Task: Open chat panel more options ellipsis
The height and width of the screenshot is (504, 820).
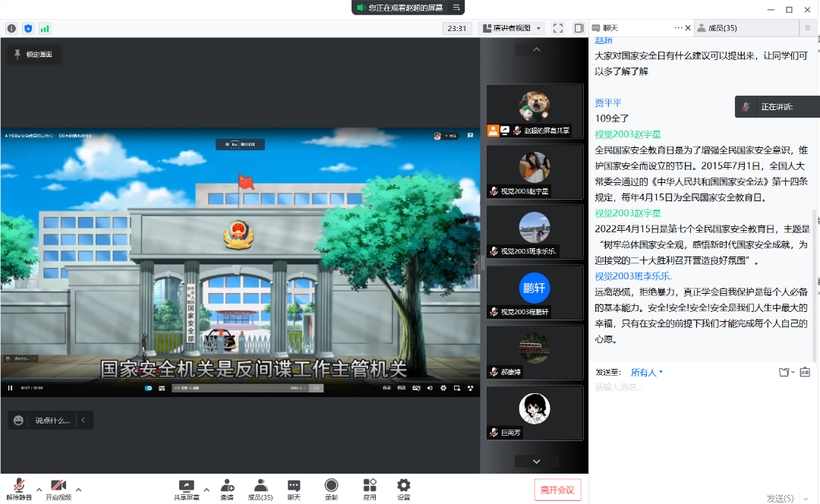Action: click(678, 28)
